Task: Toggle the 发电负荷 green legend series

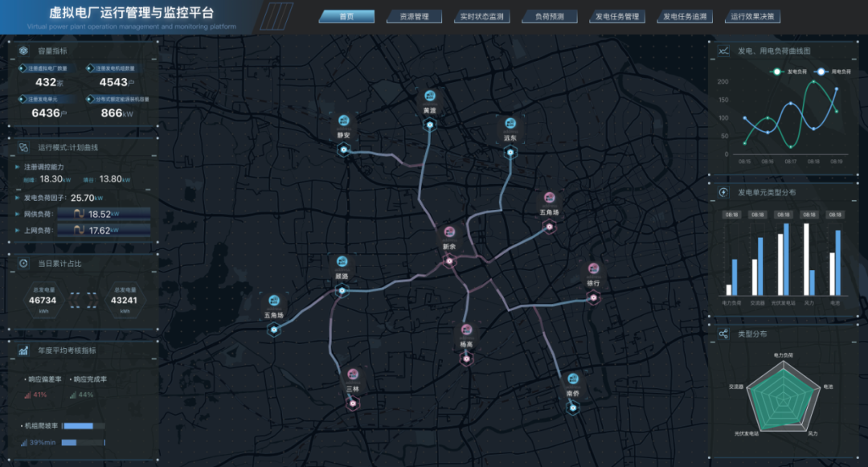Action: pos(788,72)
